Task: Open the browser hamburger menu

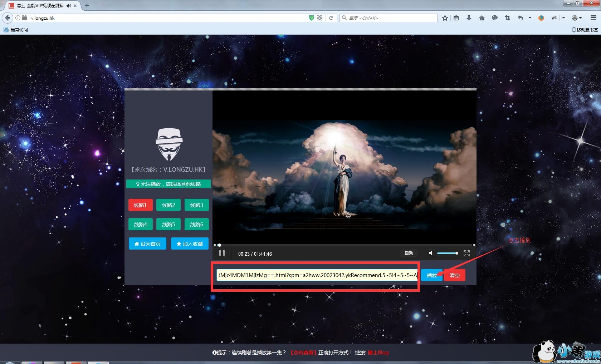Action: coord(593,18)
